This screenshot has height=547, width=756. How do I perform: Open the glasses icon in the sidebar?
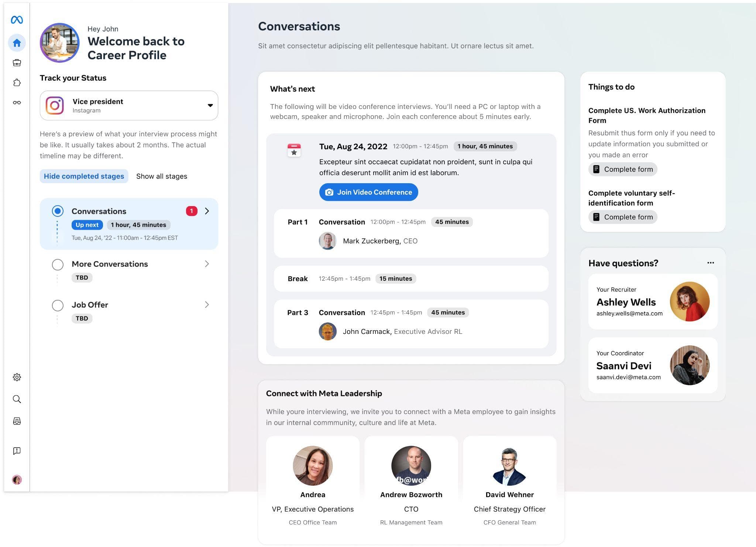17,103
